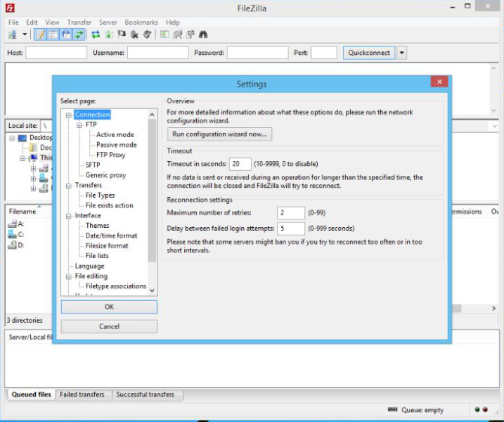The height and width of the screenshot is (422, 504).
Task: Click the Synchronized browsing toolbar icon
Action: [x=190, y=34]
